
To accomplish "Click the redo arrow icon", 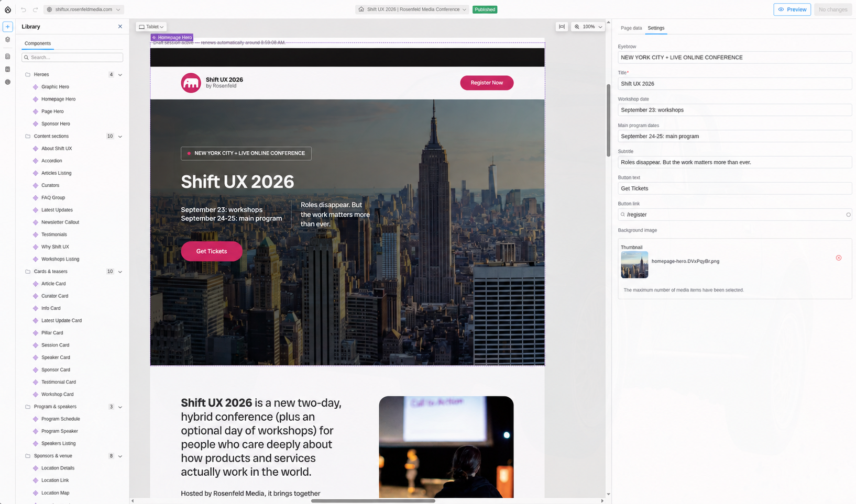I will point(35,9).
